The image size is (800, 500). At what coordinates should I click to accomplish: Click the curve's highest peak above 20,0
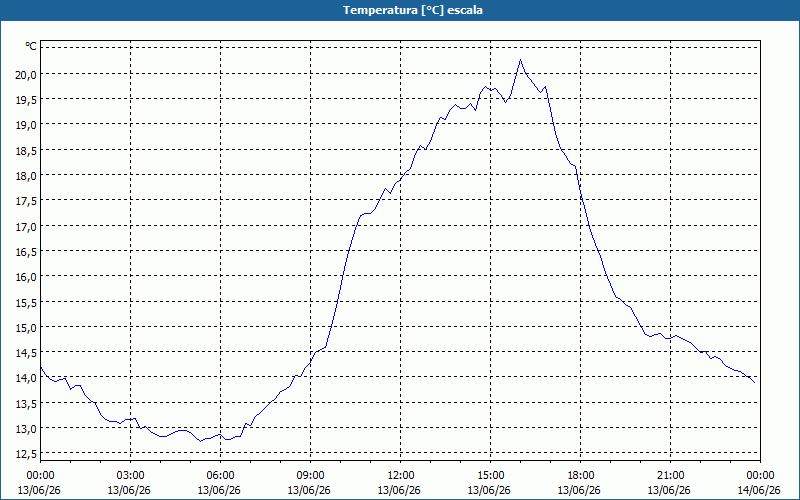point(520,60)
